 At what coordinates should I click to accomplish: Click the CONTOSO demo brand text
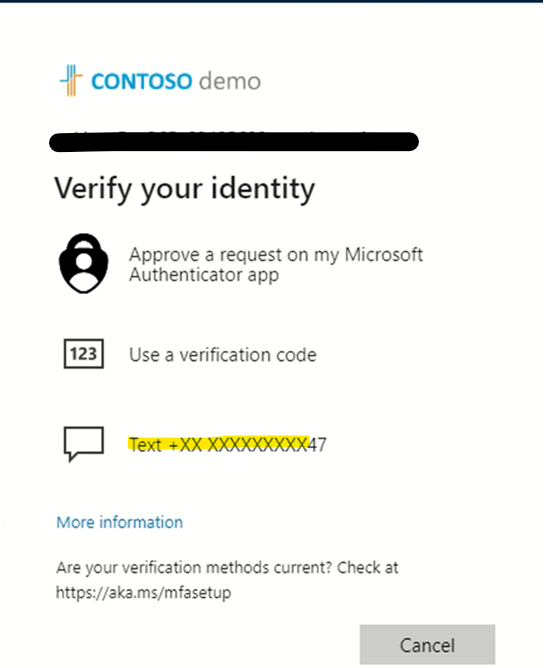[x=176, y=81]
